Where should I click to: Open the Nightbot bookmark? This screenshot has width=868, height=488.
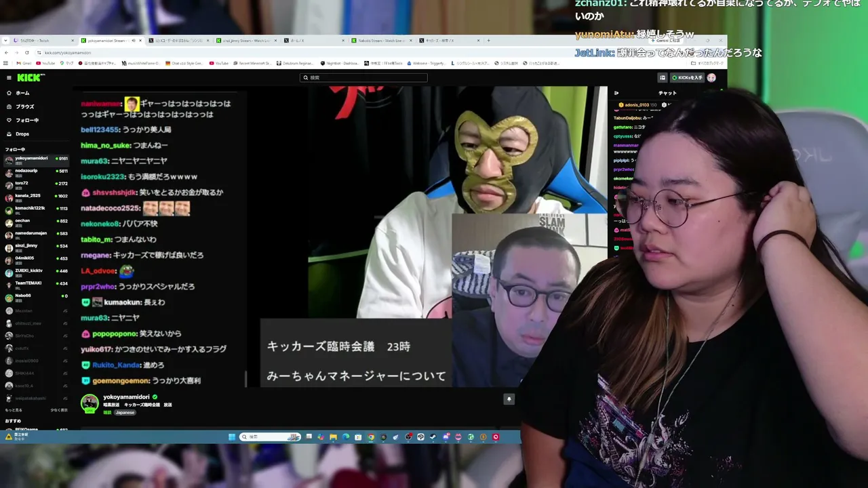(x=341, y=63)
